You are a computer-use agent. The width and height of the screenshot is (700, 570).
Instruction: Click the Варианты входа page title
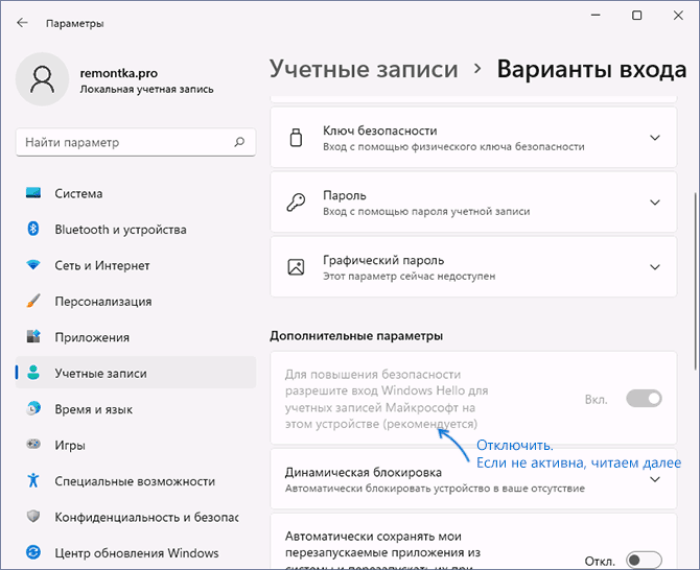click(x=592, y=69)
